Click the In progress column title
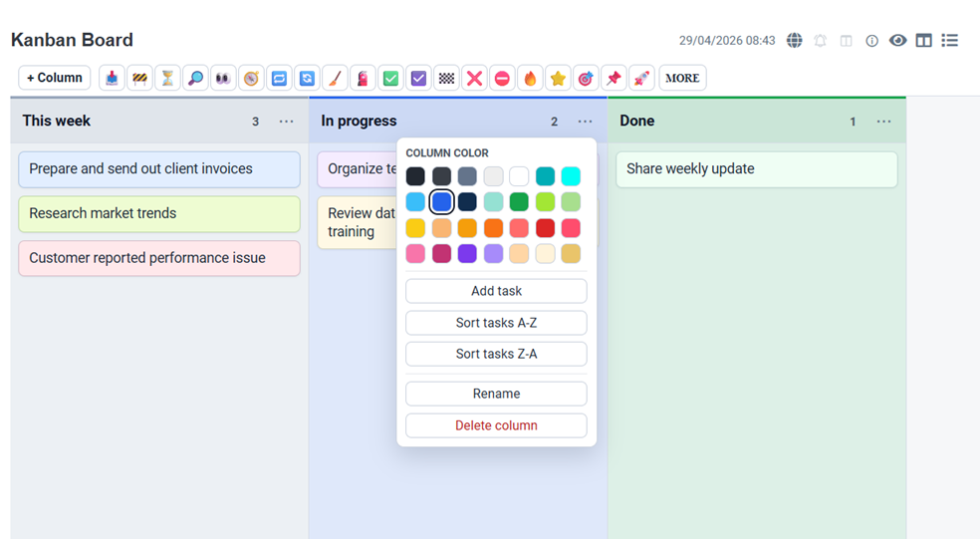 pos(359,121)
